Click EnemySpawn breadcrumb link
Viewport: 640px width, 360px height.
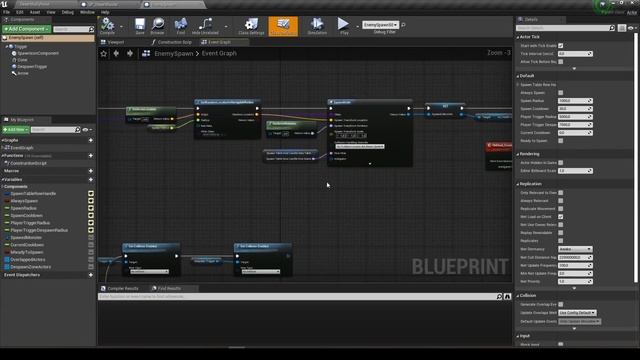click(x=173, y=53)
